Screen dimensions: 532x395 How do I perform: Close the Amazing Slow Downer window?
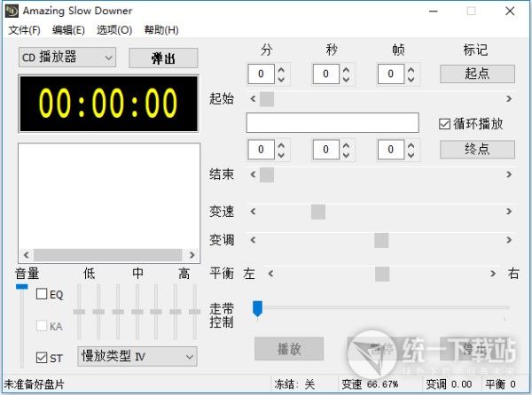510,12
